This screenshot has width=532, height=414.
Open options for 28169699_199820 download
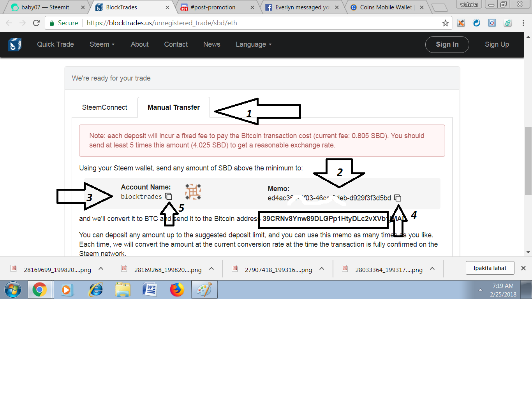coord(101,268)
